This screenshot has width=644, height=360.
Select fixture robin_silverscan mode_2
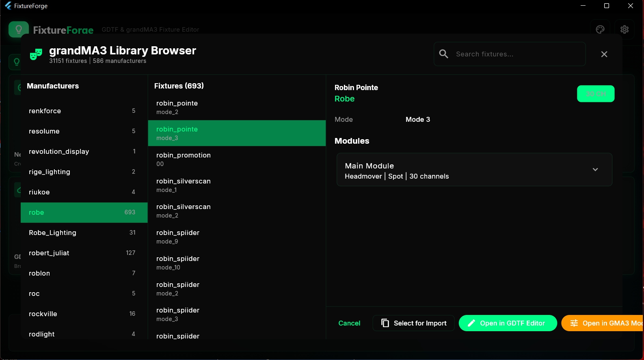237,211
